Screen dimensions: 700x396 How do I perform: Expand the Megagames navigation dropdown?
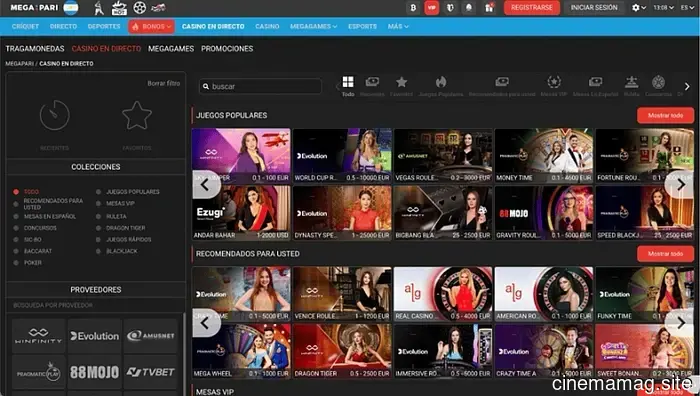[313, 26]
